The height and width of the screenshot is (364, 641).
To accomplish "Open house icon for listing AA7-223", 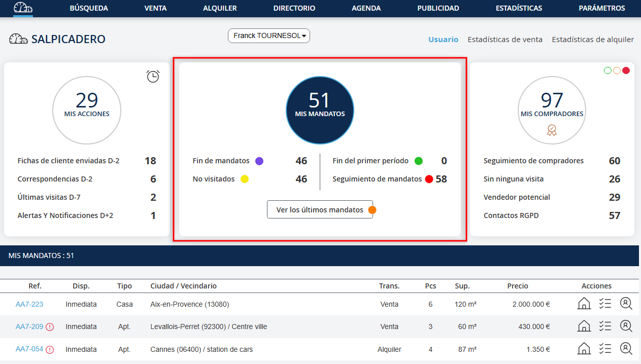I will [x=584, y=304].
